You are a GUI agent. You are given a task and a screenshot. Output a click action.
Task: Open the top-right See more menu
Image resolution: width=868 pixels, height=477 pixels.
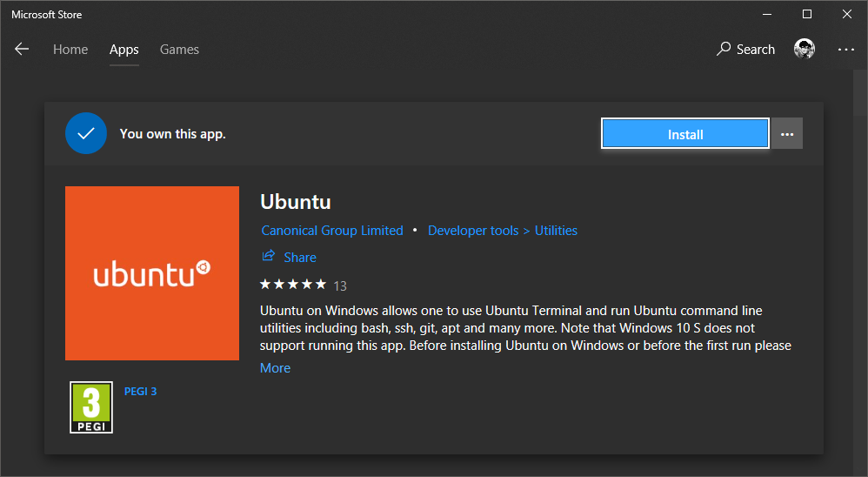tap(846, 50)
